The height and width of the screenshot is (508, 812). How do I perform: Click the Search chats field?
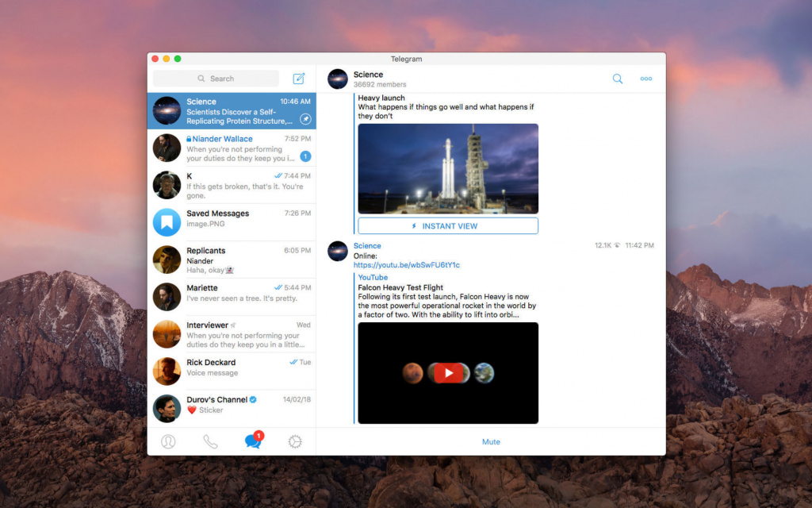[x=216, y=79]
